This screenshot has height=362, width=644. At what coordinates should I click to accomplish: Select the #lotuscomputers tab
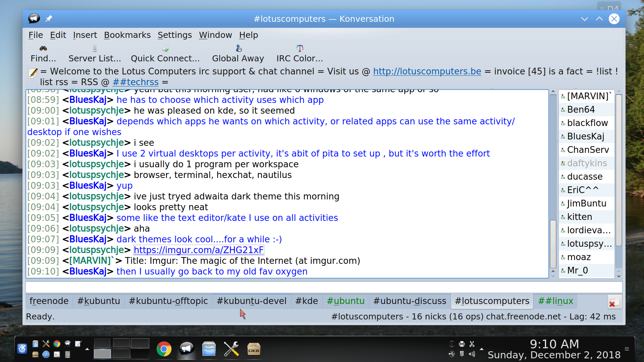[492, 301]
